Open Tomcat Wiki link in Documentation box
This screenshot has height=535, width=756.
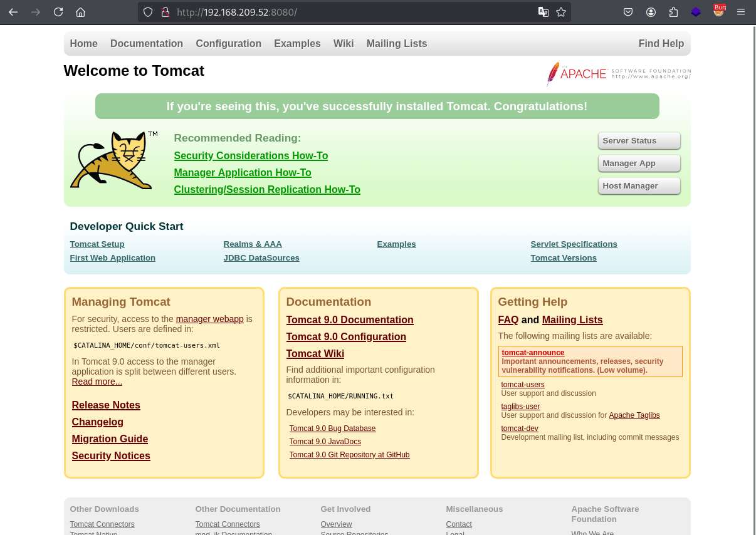(x=315, y=354)
